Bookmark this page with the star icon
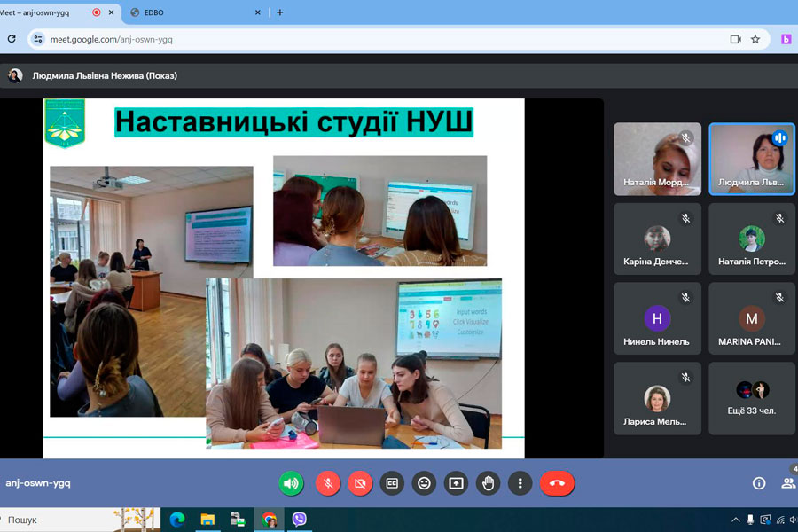 pyautogui.click(x=755, y=39)
